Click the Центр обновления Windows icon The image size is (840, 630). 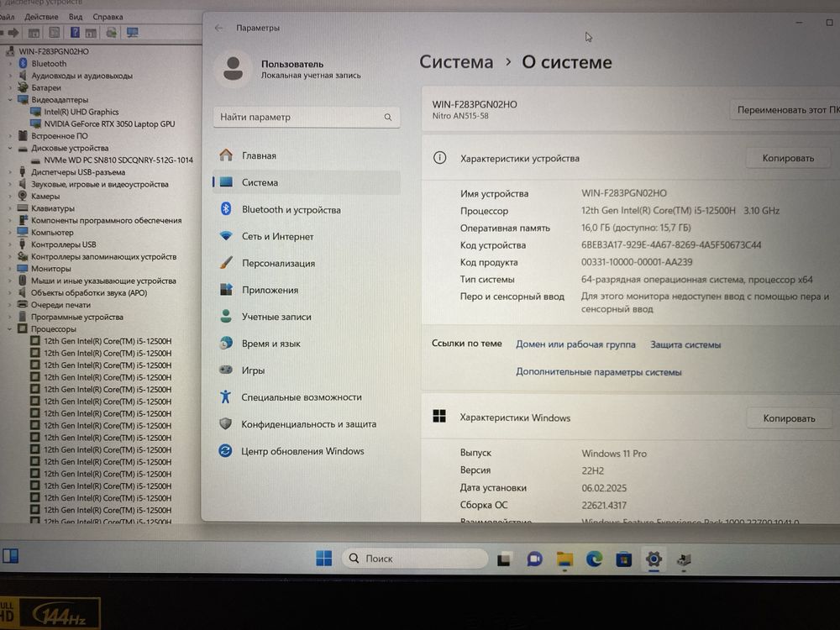point(225,450)
